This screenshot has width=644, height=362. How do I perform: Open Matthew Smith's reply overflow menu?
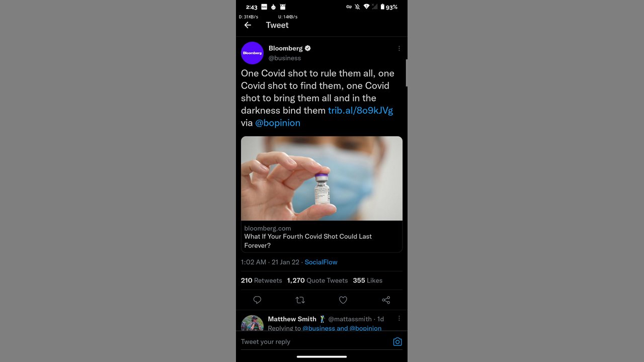(399, 319)
